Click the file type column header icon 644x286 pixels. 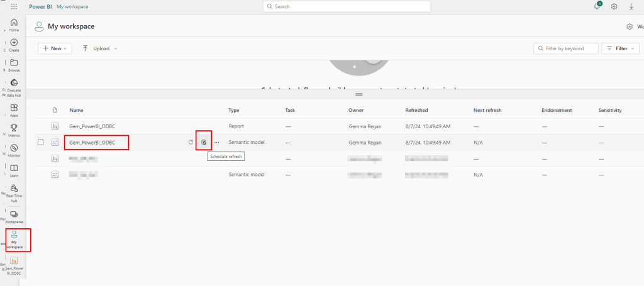coord(55,111)
